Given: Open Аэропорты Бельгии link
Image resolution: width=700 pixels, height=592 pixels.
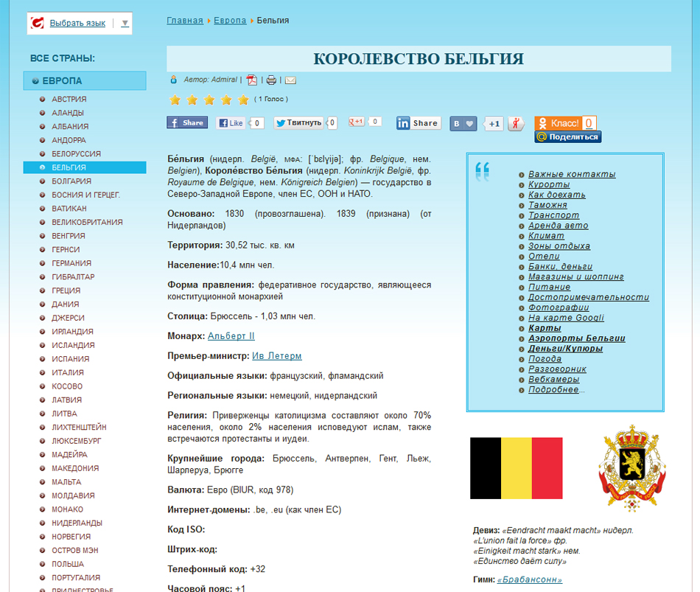Looking at the screenshot, I should pyautogui.click(x=577, y=338).
